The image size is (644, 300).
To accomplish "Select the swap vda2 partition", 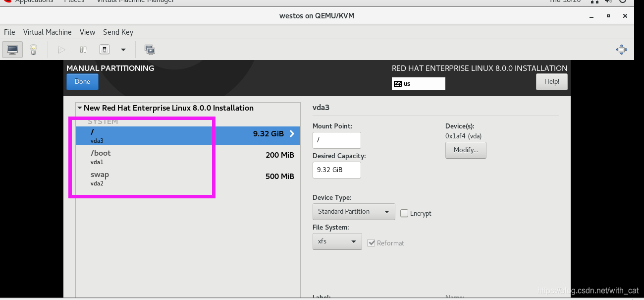I will [x=188, y=178].
